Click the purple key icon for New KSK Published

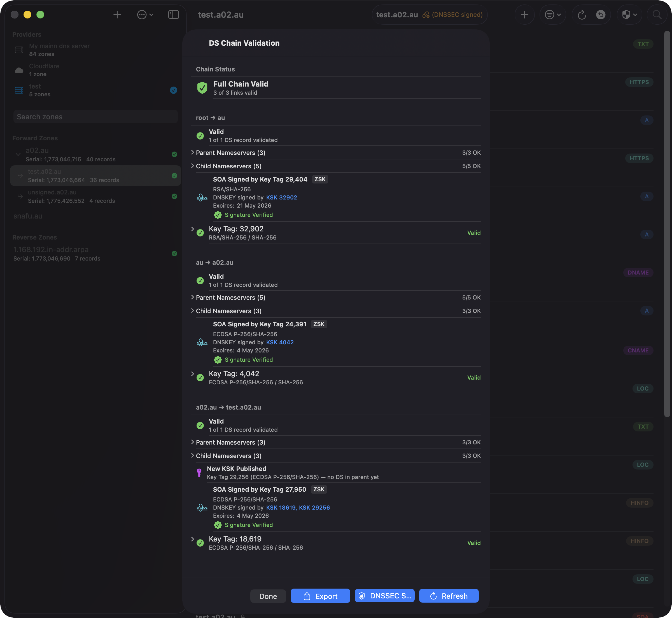point(199,473)
